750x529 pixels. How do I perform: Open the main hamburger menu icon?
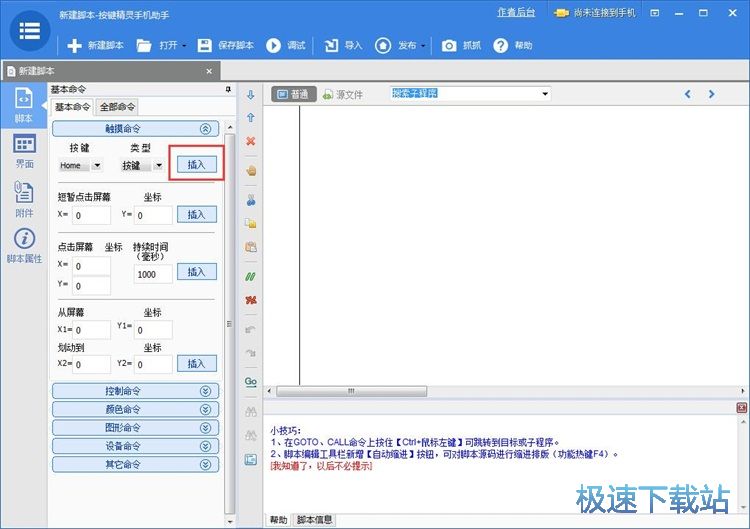coord(30,31)
